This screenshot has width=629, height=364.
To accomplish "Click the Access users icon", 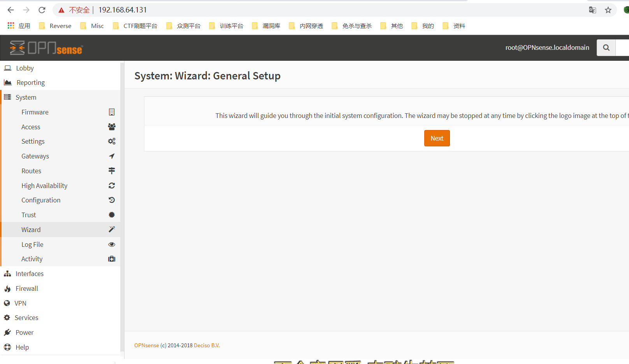I will pyautogui.click(x=112, y=127).
